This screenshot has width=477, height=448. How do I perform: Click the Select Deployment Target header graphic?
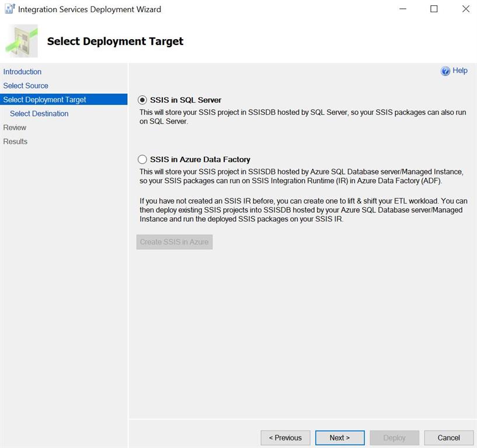point(22,41)
